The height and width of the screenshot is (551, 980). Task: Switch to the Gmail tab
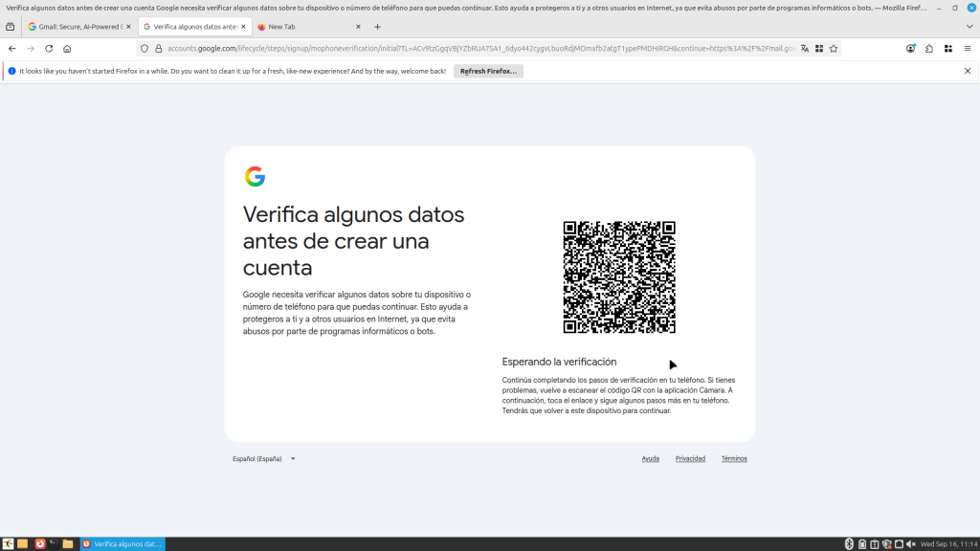pyautogui.click(x=80, y=27)
